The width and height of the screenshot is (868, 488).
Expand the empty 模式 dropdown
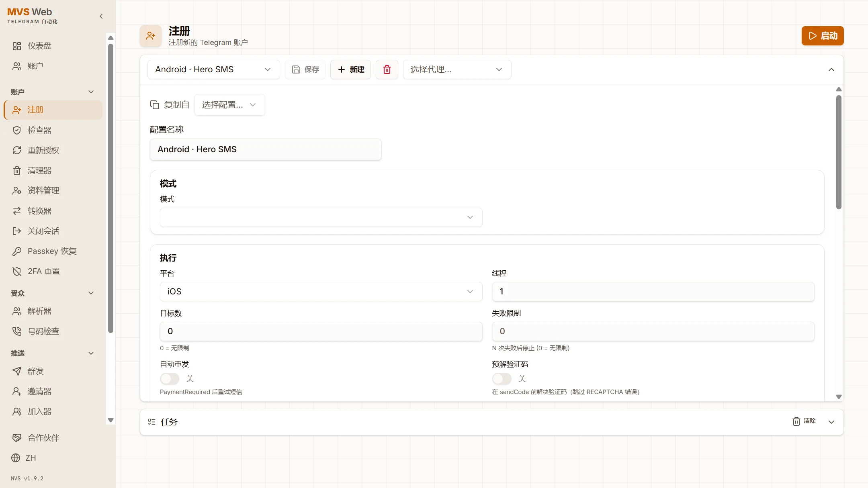tap(321, 217)
